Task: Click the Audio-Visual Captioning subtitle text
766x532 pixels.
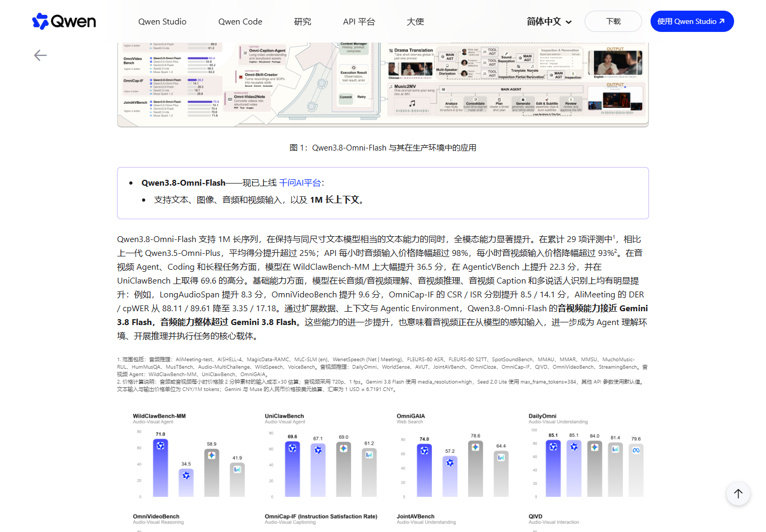Action: (x=290, y=522)
